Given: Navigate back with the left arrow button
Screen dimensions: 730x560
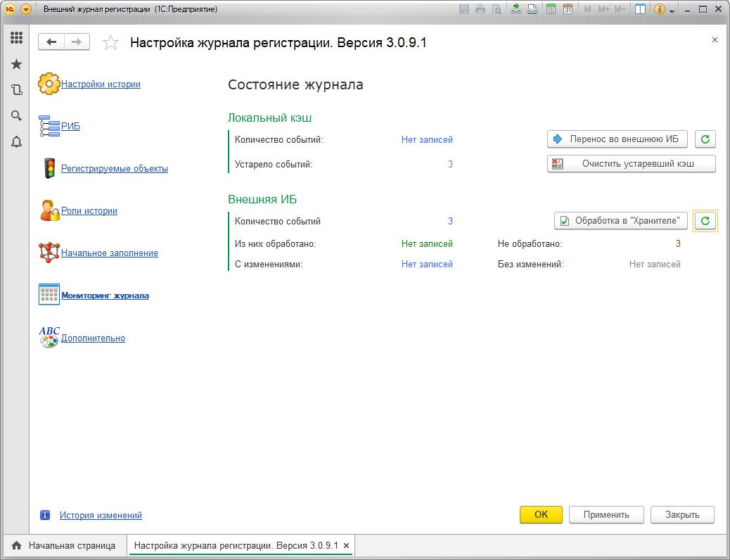Looking at the screenshot, I should [51, 42].
